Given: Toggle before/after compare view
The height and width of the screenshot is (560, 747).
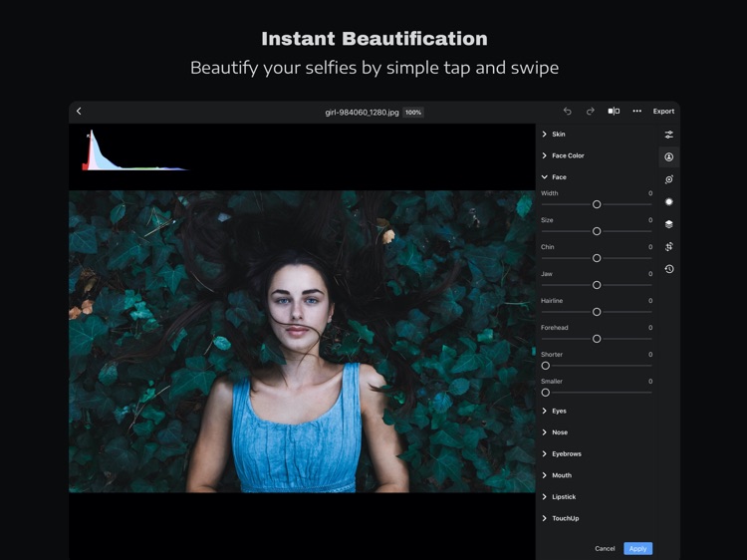Looking at the screenshot, I should point(614,111).
